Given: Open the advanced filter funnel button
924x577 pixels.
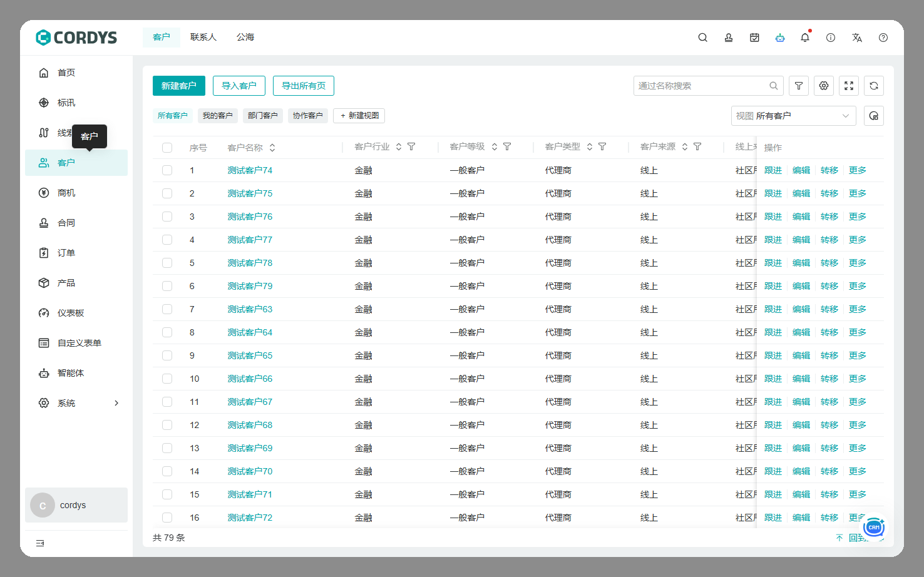Looking at the screenshot, I should click(799, 86).
